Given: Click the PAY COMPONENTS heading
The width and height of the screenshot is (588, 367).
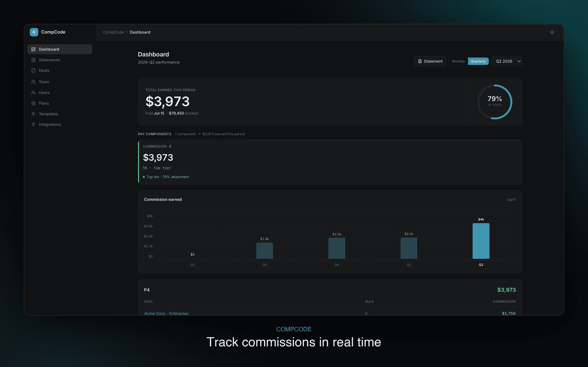Looking at the screenshot, I should [x=155, y=134].
